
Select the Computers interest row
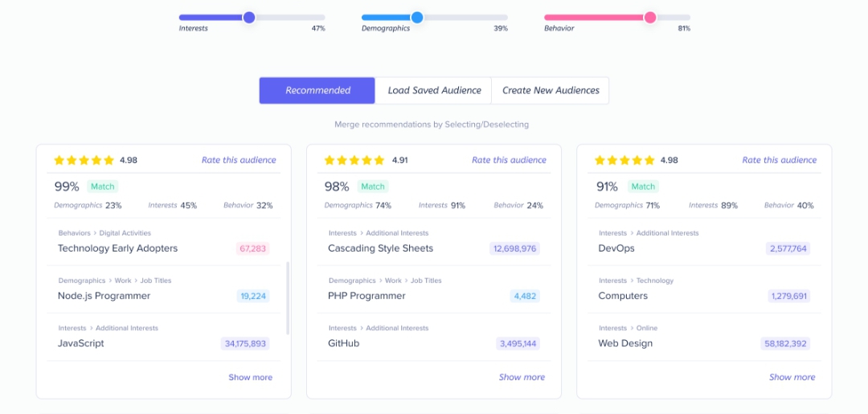[622, 296]
